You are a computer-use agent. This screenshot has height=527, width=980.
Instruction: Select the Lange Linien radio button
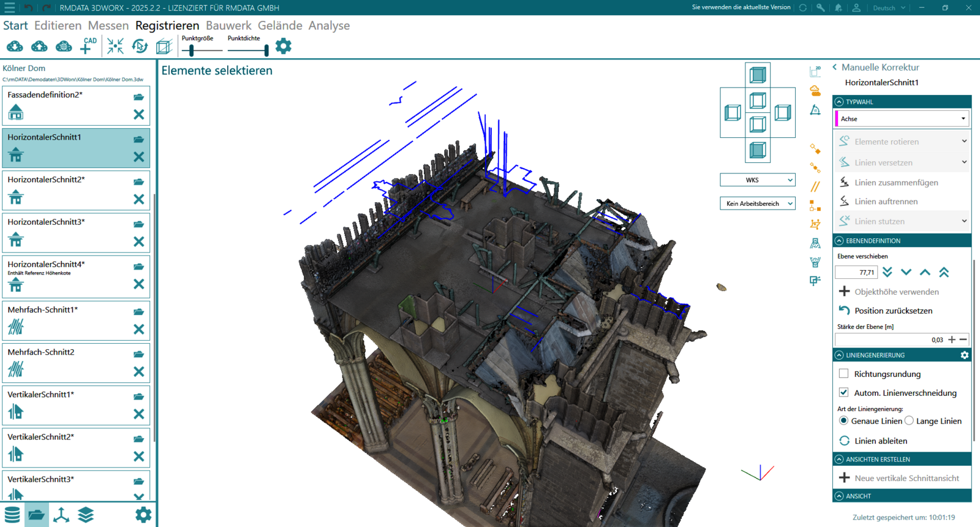tap(910, 421)
